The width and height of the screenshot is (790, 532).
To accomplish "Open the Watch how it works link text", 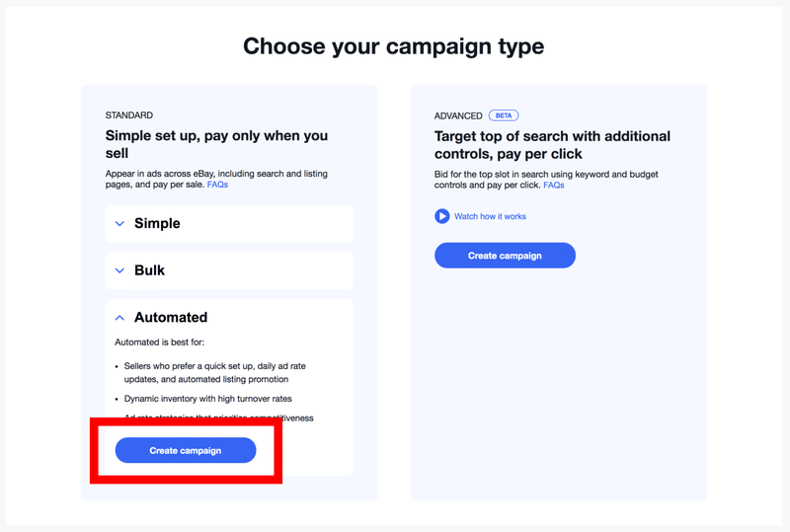I will 490,216.
